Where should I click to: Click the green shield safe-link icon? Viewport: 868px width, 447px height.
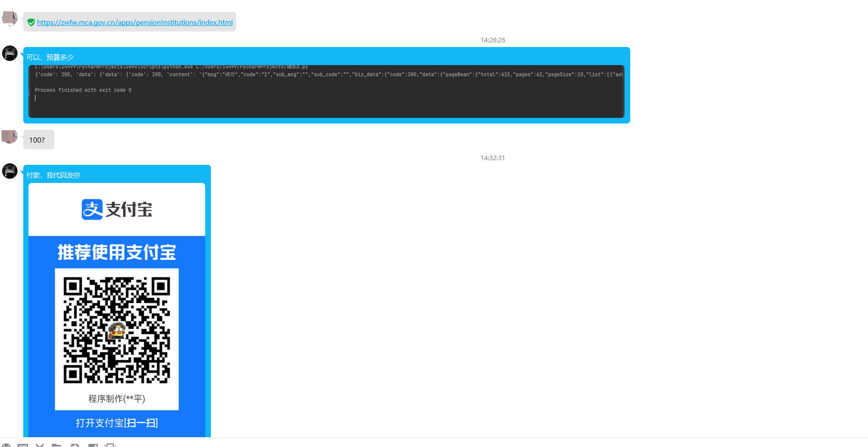click(x=31, y=22)
